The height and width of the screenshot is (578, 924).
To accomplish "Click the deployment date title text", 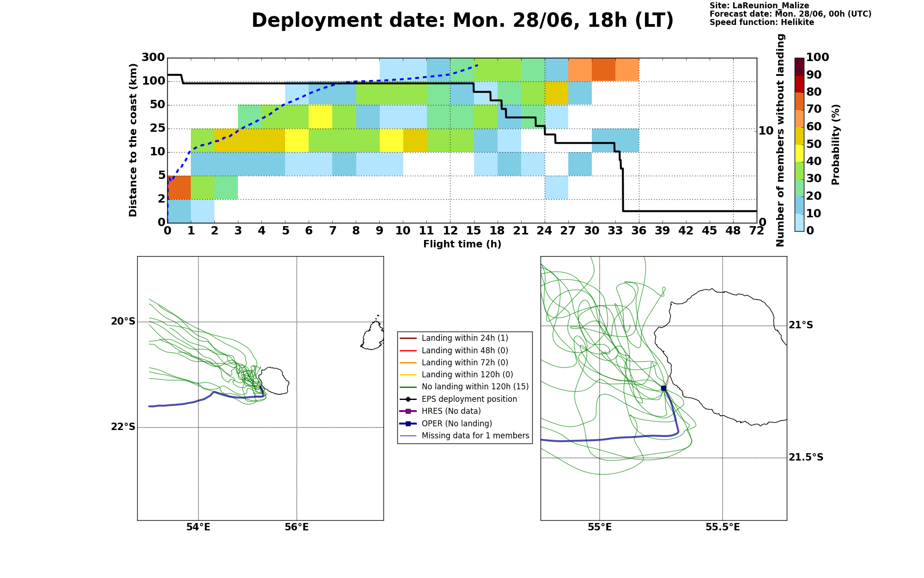I will point(462,21).
